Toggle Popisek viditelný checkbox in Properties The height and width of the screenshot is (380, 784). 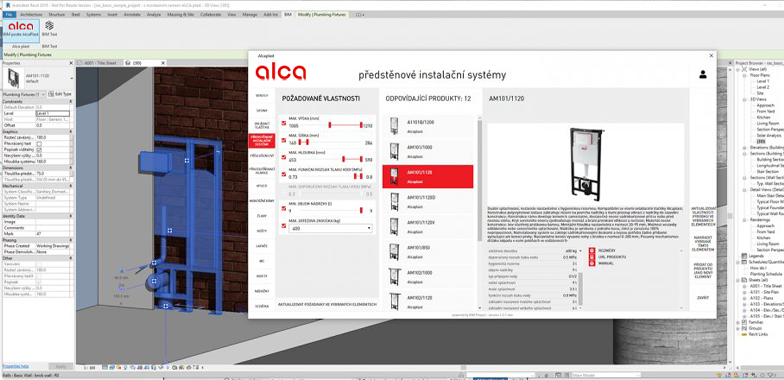39,150
